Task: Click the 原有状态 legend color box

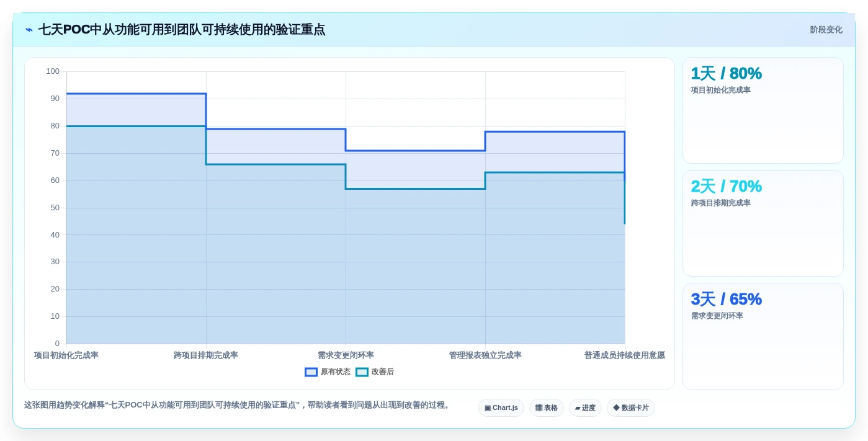Action: 311,372
